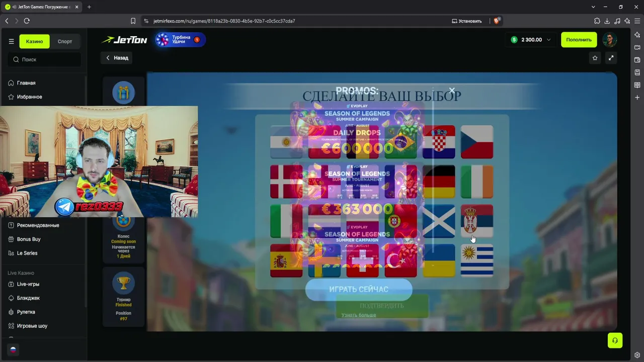Switch to the Спорт tab
The image size is (644, 362).
65,41
